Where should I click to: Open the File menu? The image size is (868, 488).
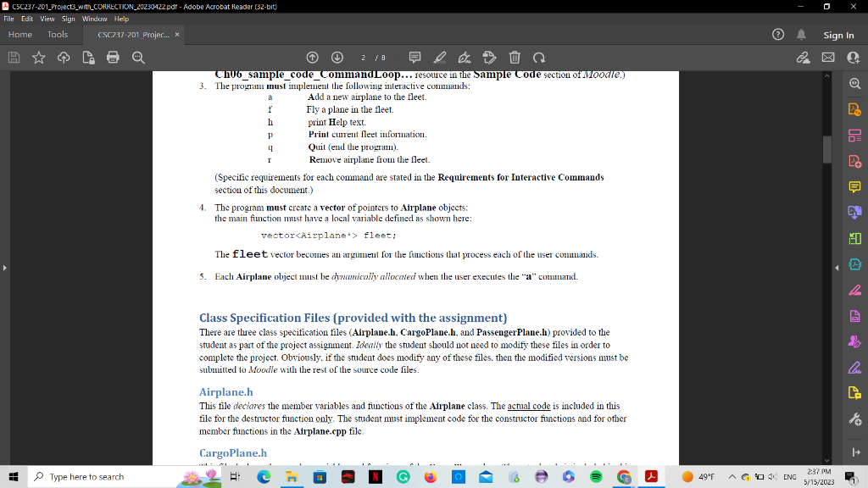(x=8, y=19)
